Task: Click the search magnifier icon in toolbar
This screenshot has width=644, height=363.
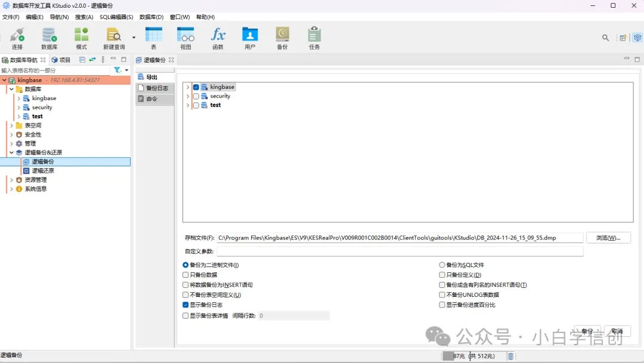Action: point(605,38)
